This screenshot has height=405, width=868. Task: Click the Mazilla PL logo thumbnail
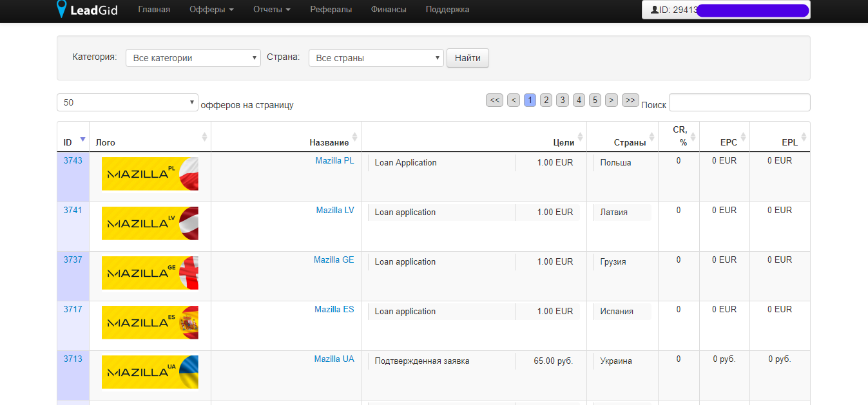pyautogui.click(x=149, y=174)
